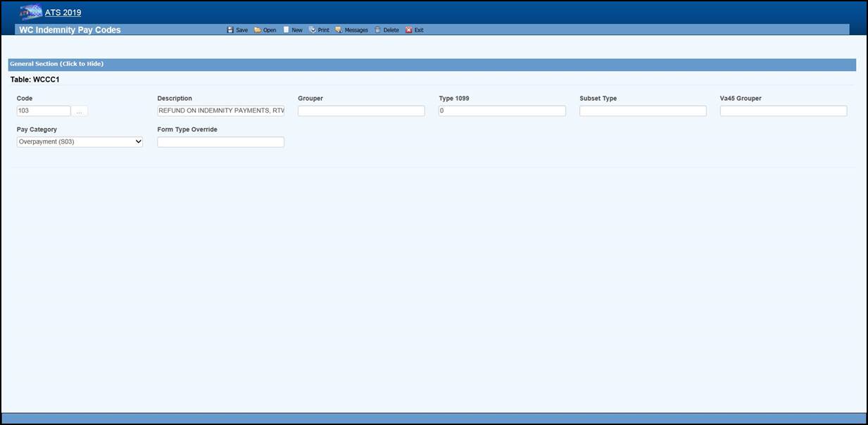868x425 pixels.
Task: Open the ATS 2019 link
Action: [63, 13]
